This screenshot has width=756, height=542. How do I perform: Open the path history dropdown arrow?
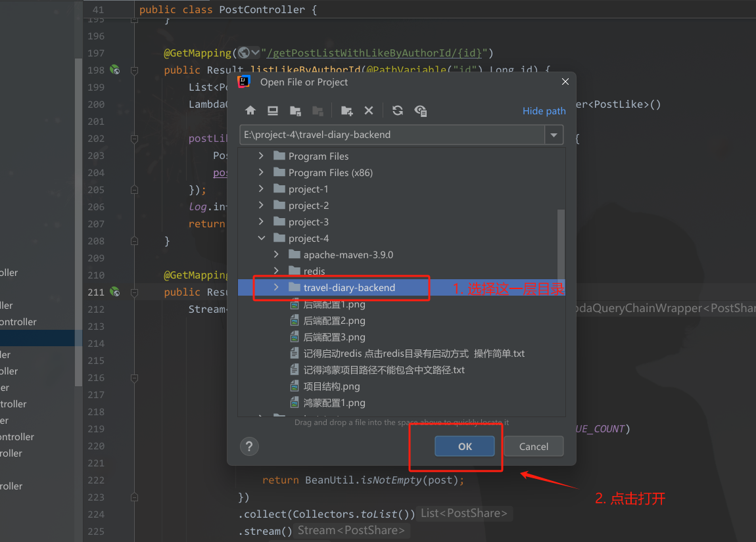(554, 135)
